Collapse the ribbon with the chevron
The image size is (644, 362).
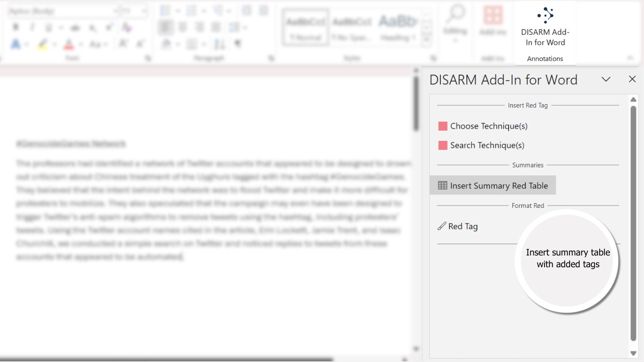[630, 58]
